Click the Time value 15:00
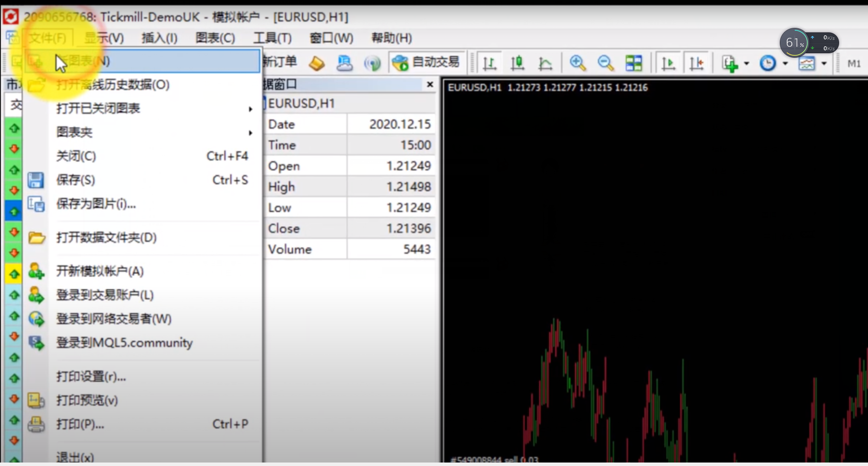The width and height of the screenshot is (868, 466). (416, 145)
